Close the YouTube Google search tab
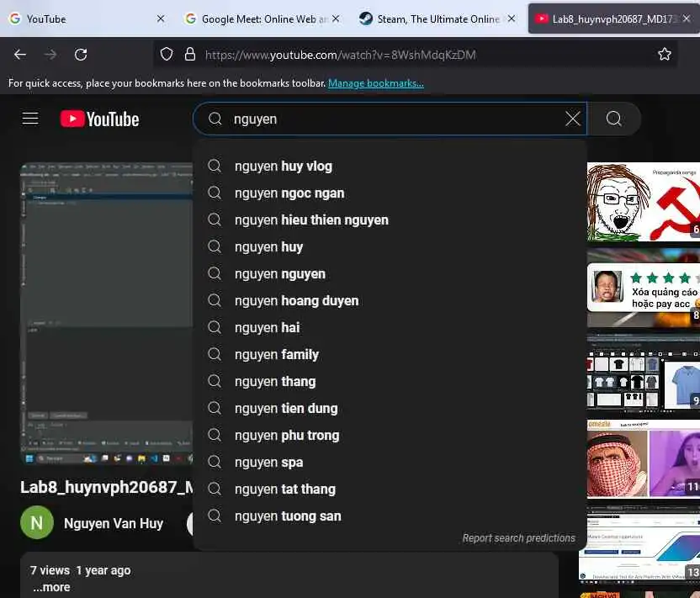Screen dimensions: 700x598 161,19
